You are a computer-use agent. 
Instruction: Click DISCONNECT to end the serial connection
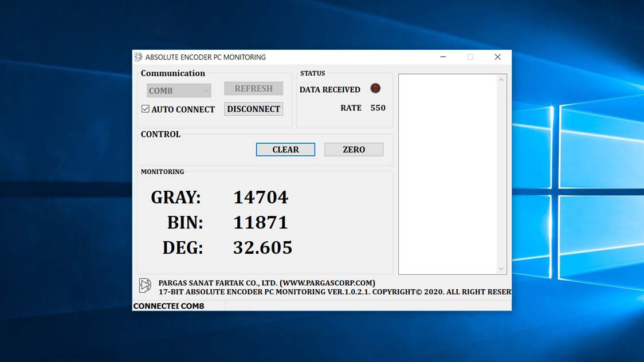pyautogui.click(x=253, y=109)
